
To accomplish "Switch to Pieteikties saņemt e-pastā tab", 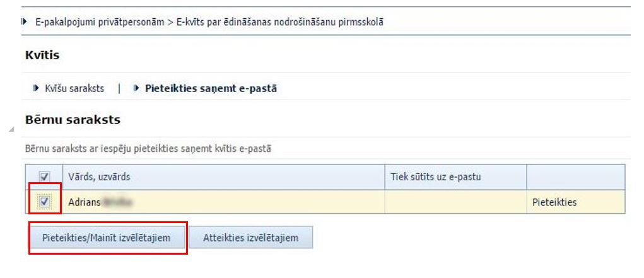I will tap(211, 88).
